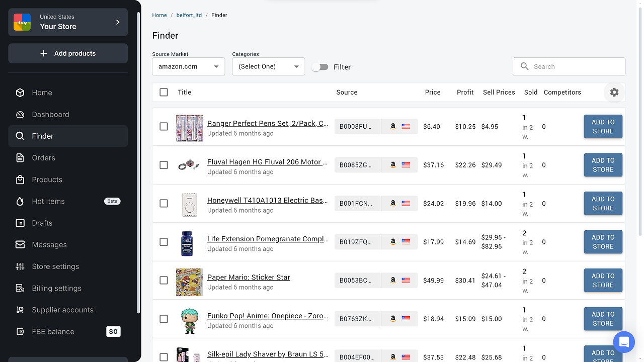
Task: Open the chat support bubble
Action: [624, 342]
